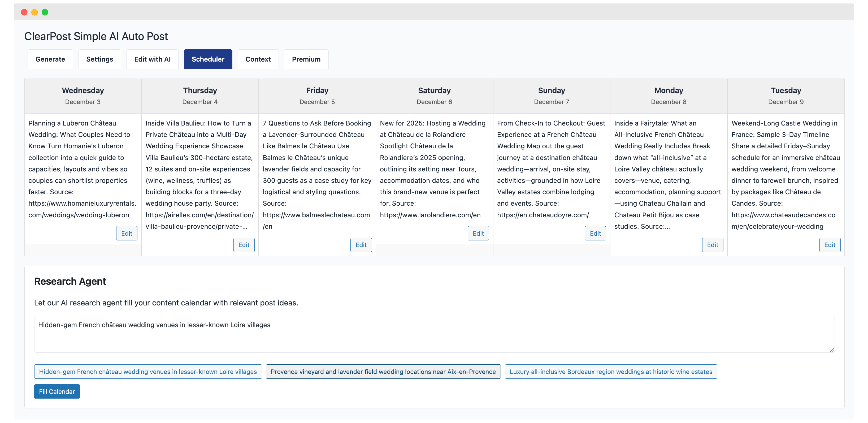Screen dimensions: 868x423
Task: Edit Saturday's Château de la Rolandiere post
Action: tap(478, 233)
